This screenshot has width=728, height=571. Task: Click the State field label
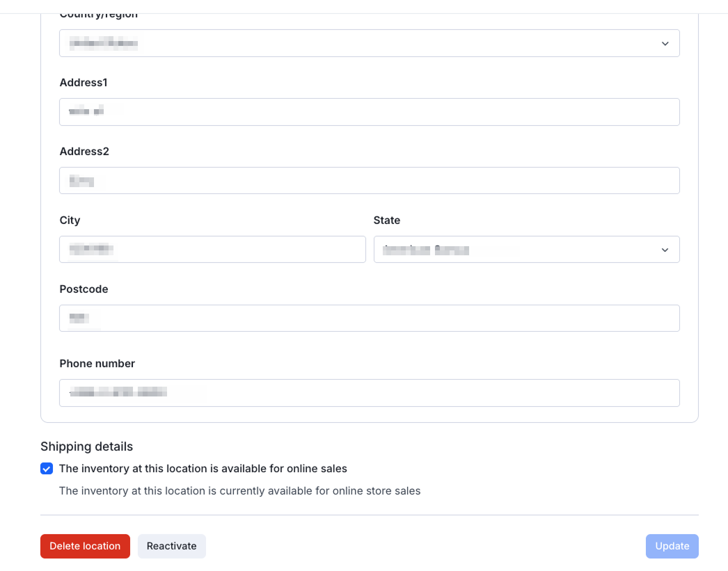387,220
